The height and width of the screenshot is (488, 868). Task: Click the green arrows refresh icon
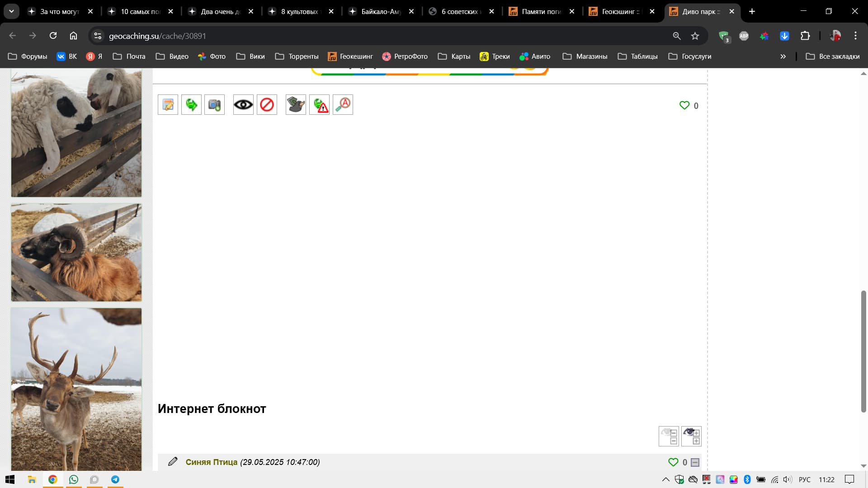click(191, 105)
